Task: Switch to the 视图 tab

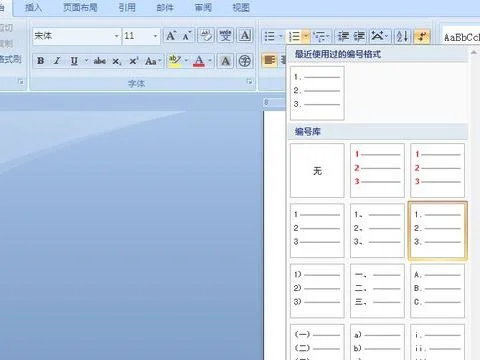Action: (x=241, y=7)
